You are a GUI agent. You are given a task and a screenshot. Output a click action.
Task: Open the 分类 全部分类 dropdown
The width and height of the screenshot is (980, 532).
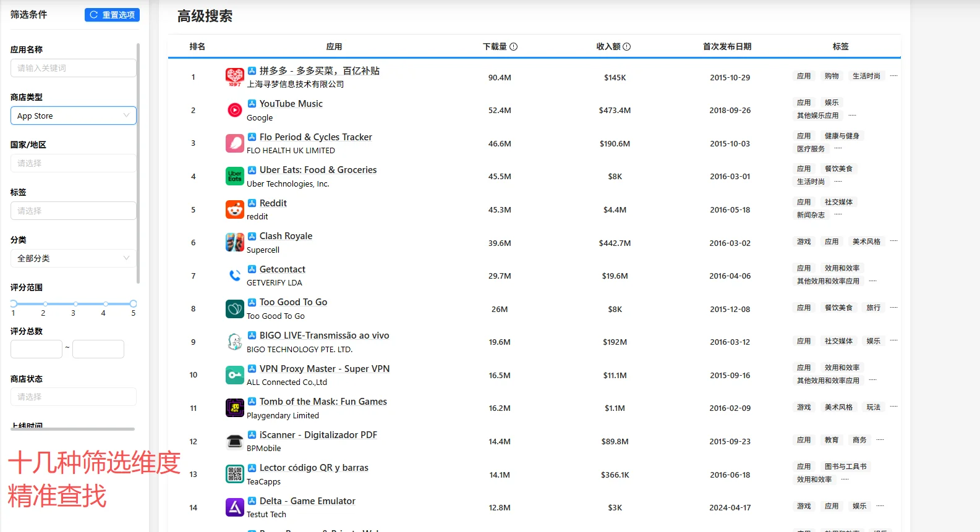73,258
